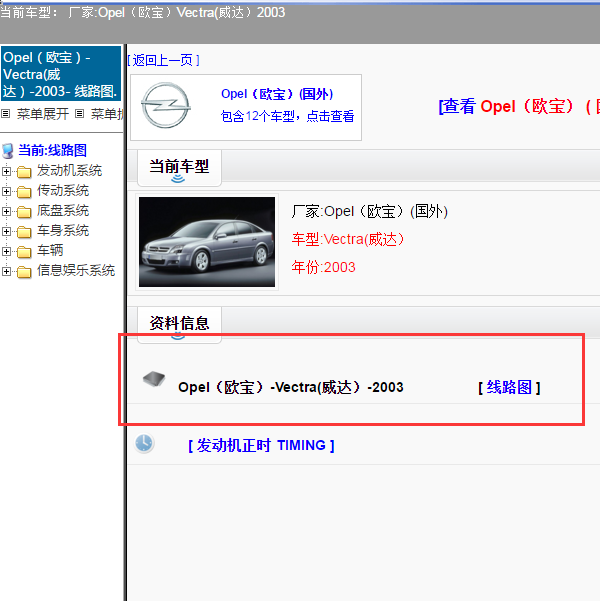The image size is (600, 601).
Task: Go back via 返回上一页 link
Action: tap(164, 60)
